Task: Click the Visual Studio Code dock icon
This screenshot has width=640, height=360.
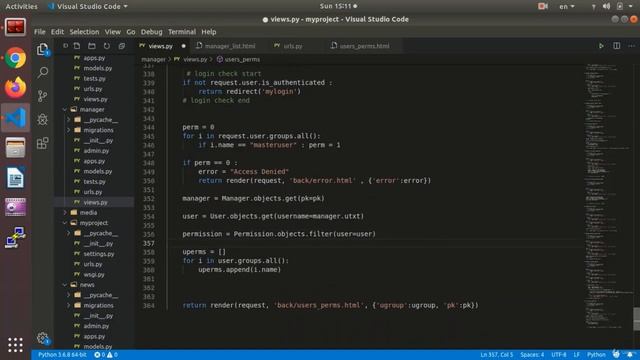Action: coord(16,118)
